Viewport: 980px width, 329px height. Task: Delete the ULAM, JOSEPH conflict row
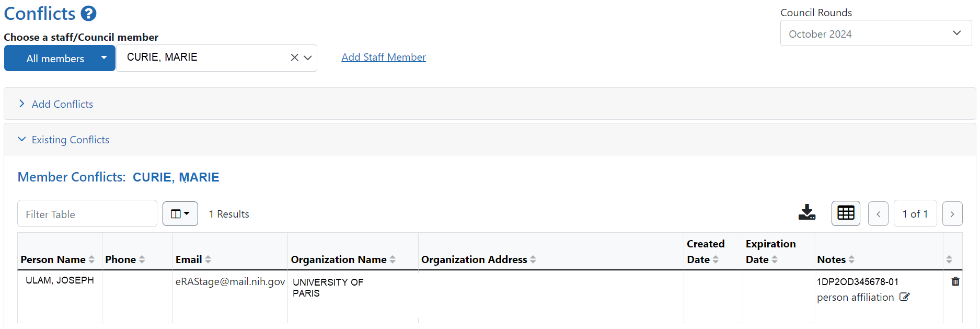955,281
